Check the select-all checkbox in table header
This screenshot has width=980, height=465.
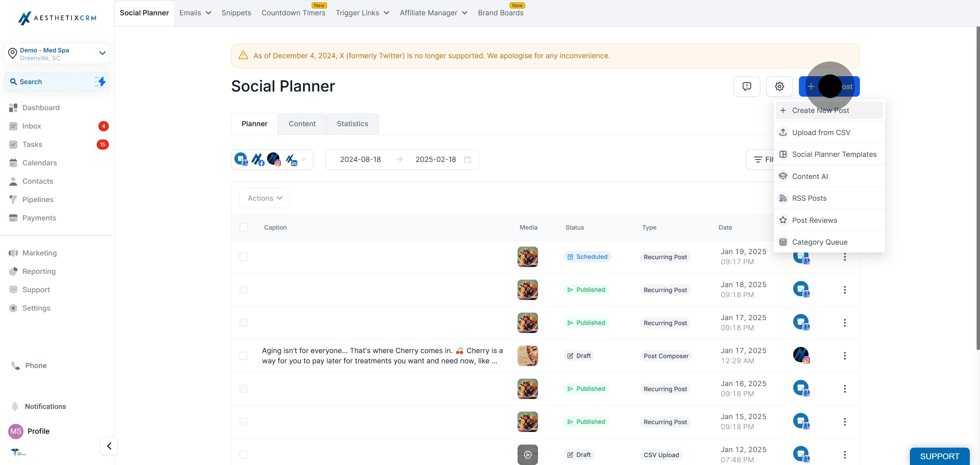244,227
